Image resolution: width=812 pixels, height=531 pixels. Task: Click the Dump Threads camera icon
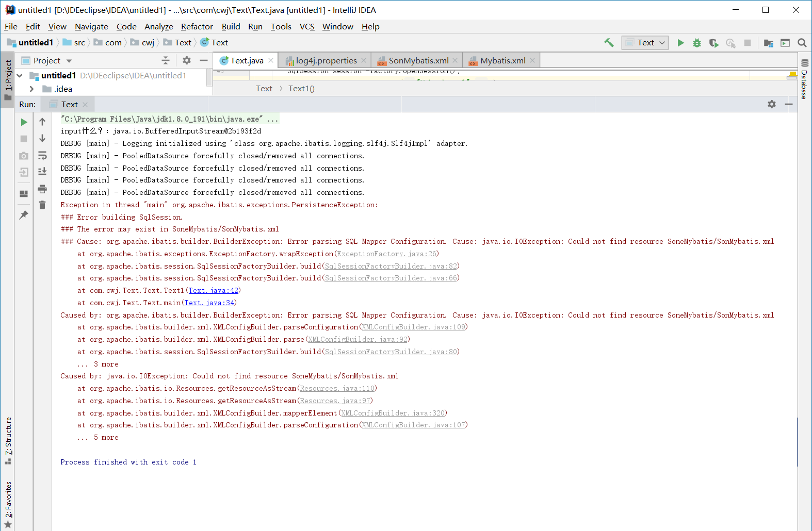point(24,156)
